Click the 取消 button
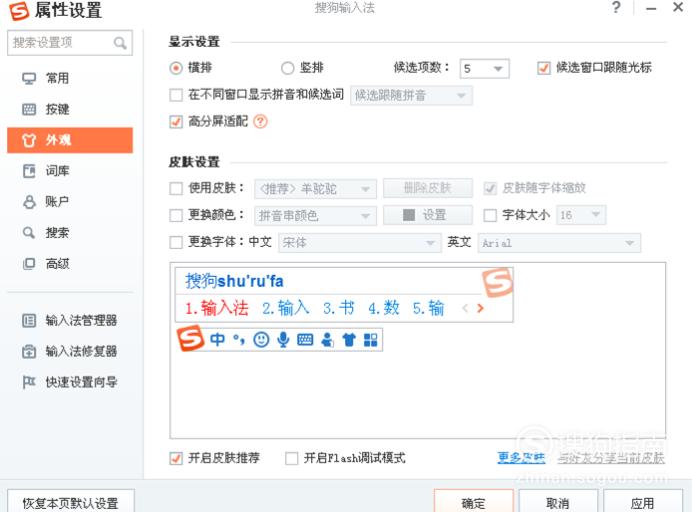 pos(558,502)
